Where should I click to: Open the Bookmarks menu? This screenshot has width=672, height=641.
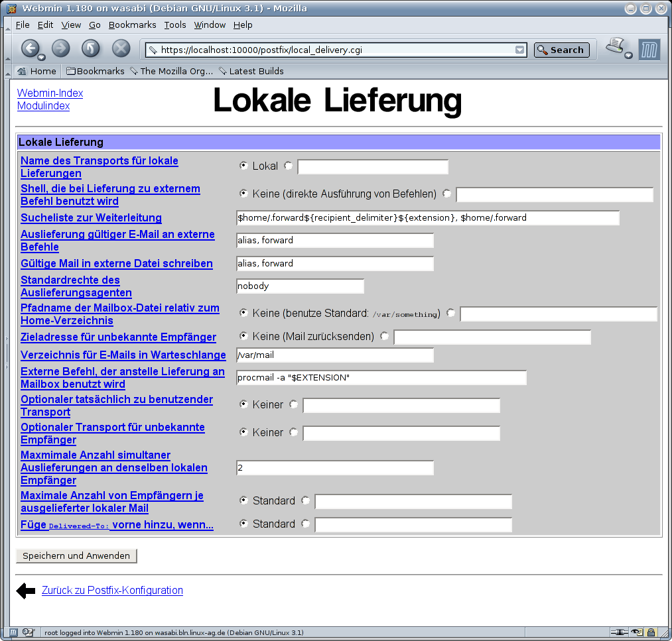[x=133, y=25]
